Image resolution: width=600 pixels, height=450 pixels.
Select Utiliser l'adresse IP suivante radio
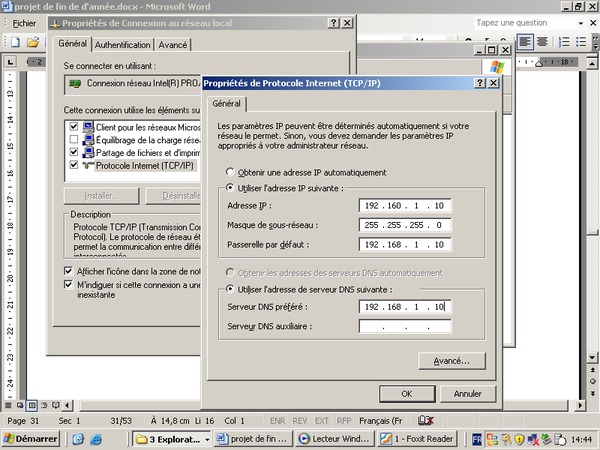point(230,188)
